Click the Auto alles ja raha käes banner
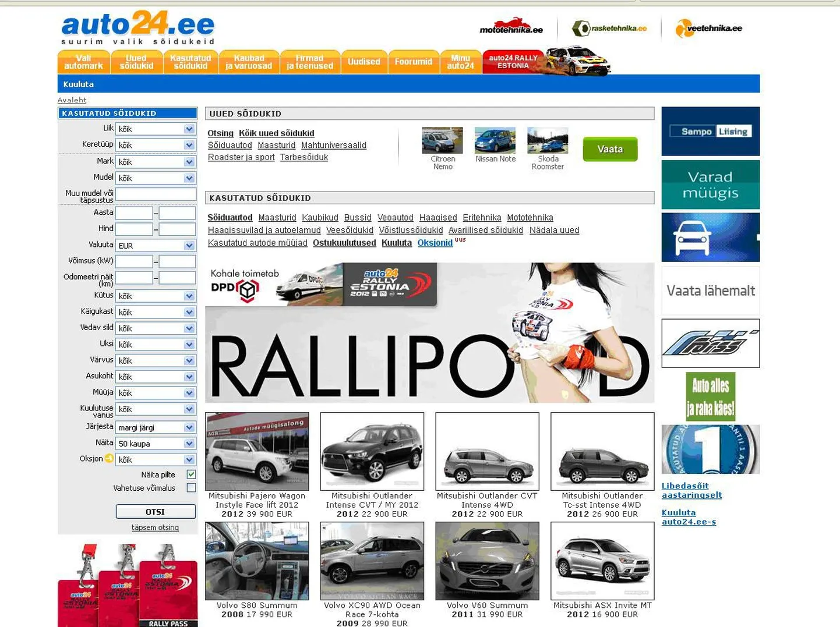Screen dimensions: 840x627 [x=710, y=396]
